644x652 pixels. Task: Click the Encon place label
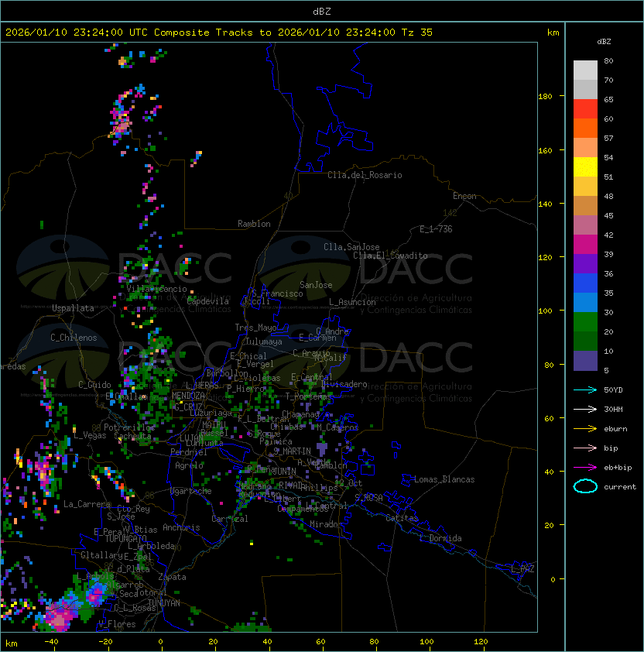464,196
